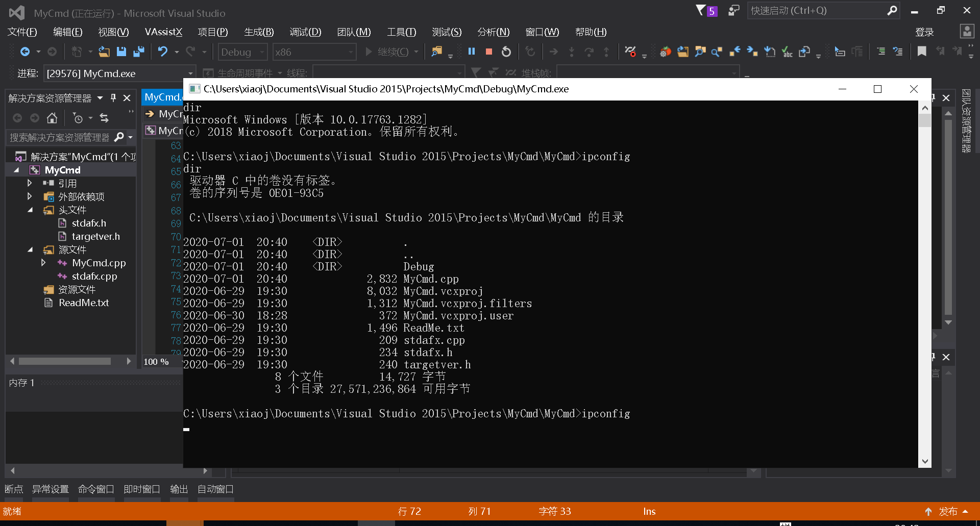The width and height of the screenshot is (980, 526).
Task: Open the 文件(F) menu
Action: pyautogui.click(x=22, y=32)
